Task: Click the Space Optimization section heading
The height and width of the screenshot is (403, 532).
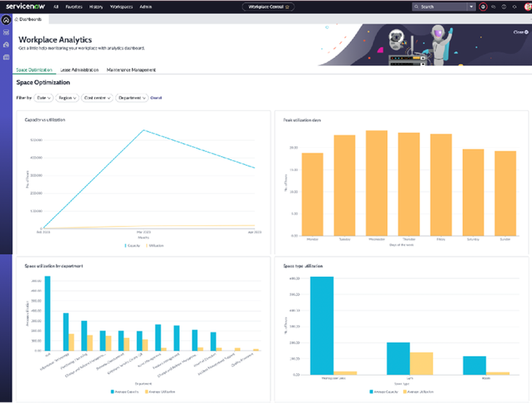Action: click(43, 82)
